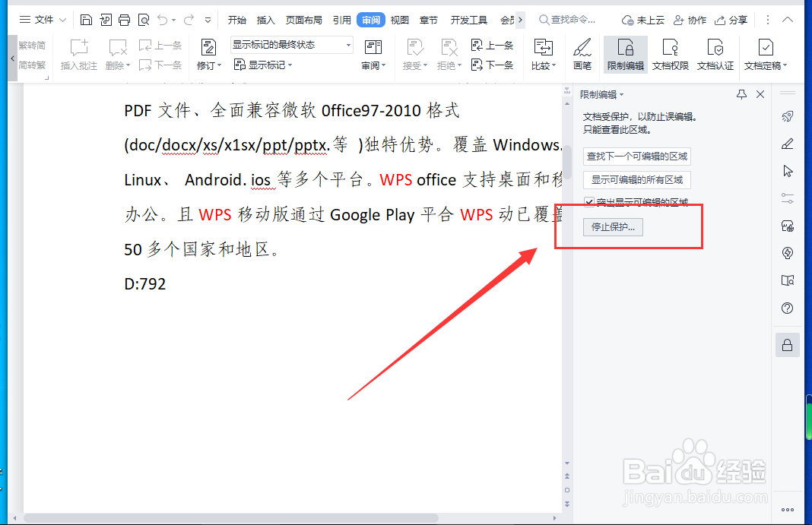Click the book search icon in sidebar
Image resolution: width=812 pixels, height=525 pixels.
pos(787,280)
